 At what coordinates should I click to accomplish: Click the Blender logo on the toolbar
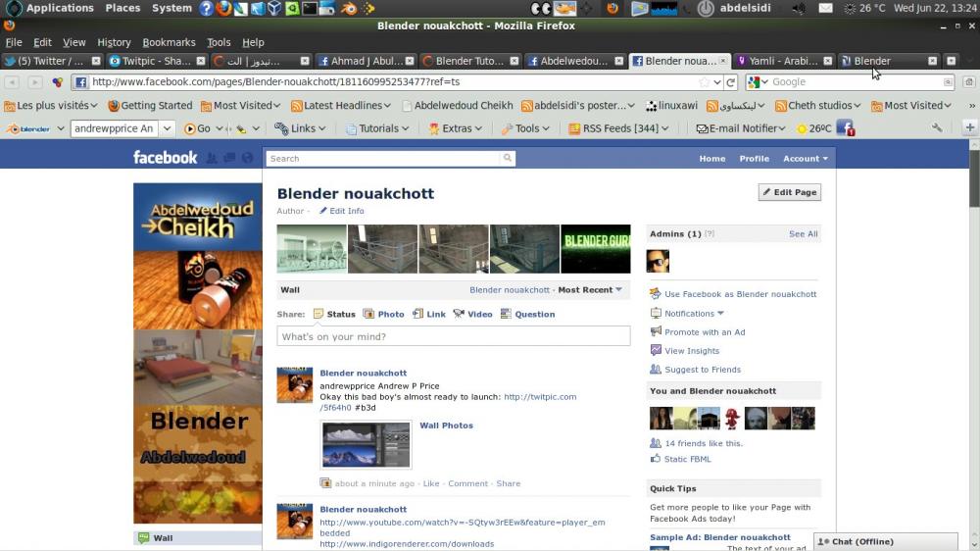pyautogui.click(x=28, y=128)
